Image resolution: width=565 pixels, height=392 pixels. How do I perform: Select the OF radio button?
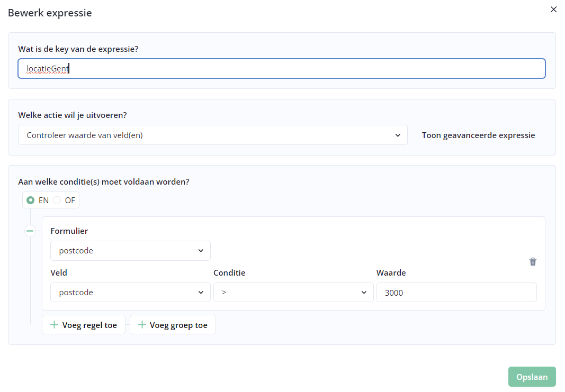click(57, 200)
